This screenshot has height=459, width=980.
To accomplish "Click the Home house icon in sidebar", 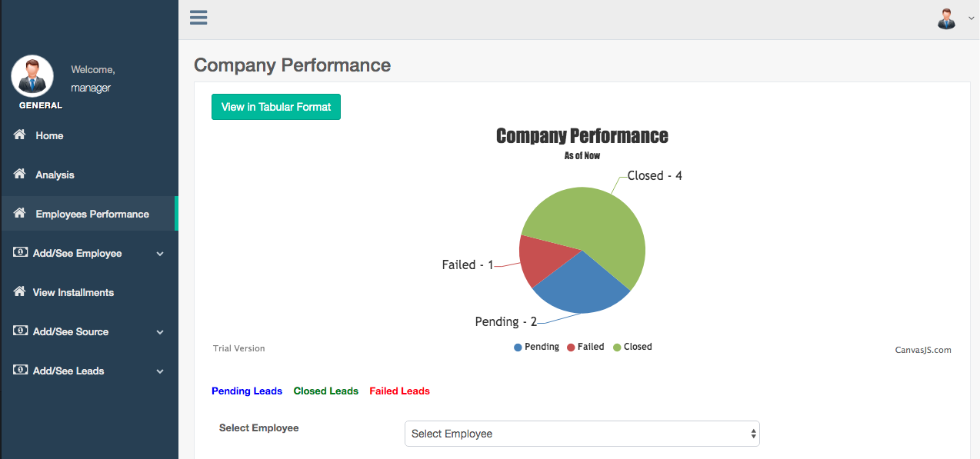I will [x=20, y=135].
